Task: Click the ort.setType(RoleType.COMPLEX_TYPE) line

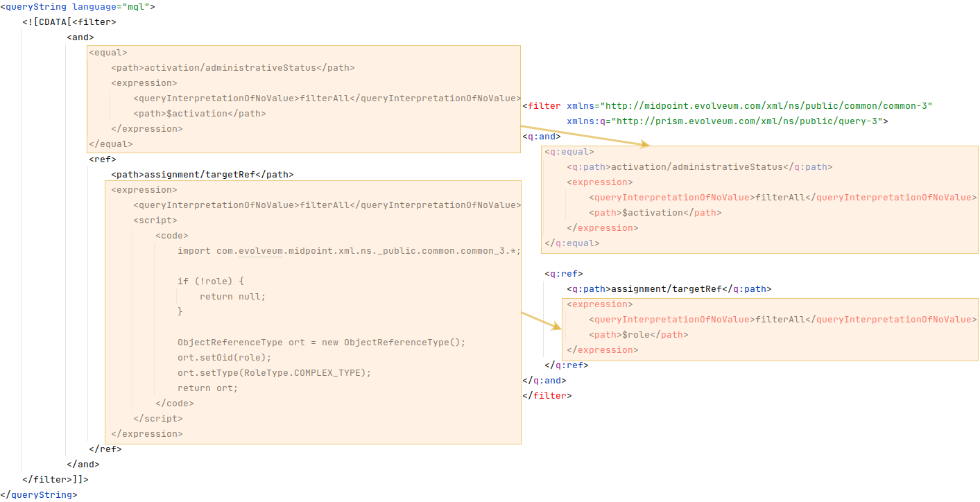Action: pyautogui.click(x=274, y=373)
